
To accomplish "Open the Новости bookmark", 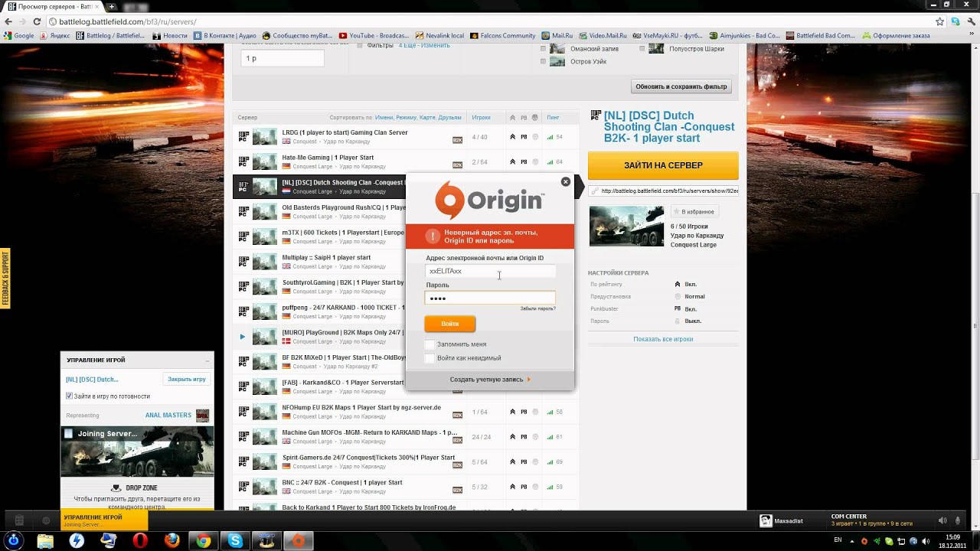I will (x=169, y=35).
